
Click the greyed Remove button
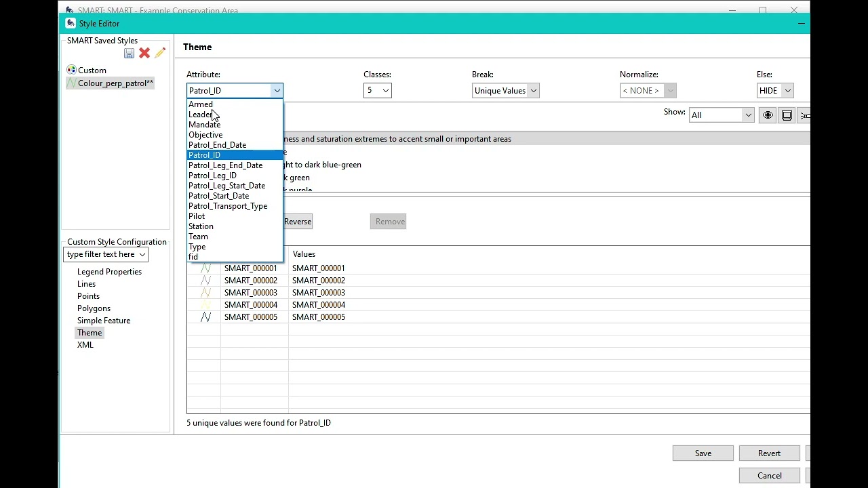tap(390, 222)
